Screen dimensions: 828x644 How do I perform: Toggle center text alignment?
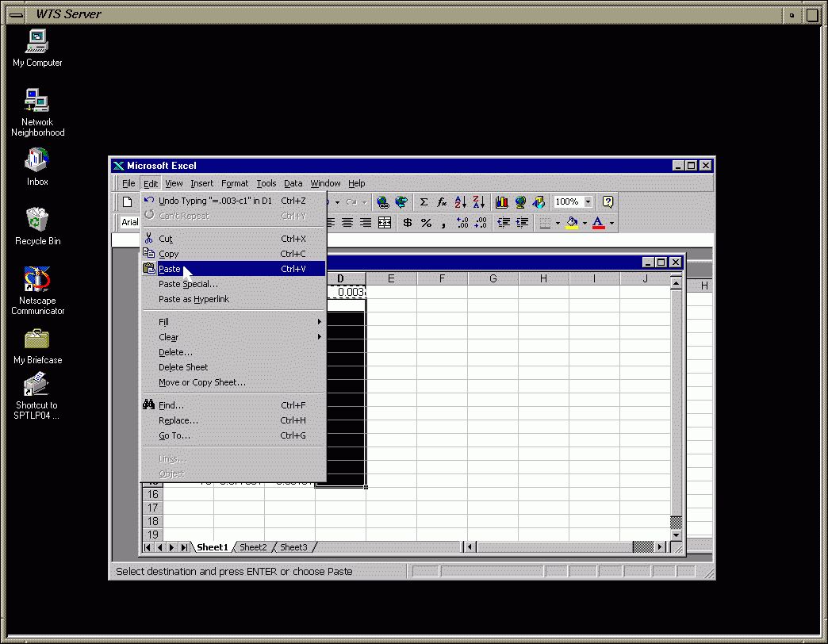pyautogui.click(x=347, y=223)
